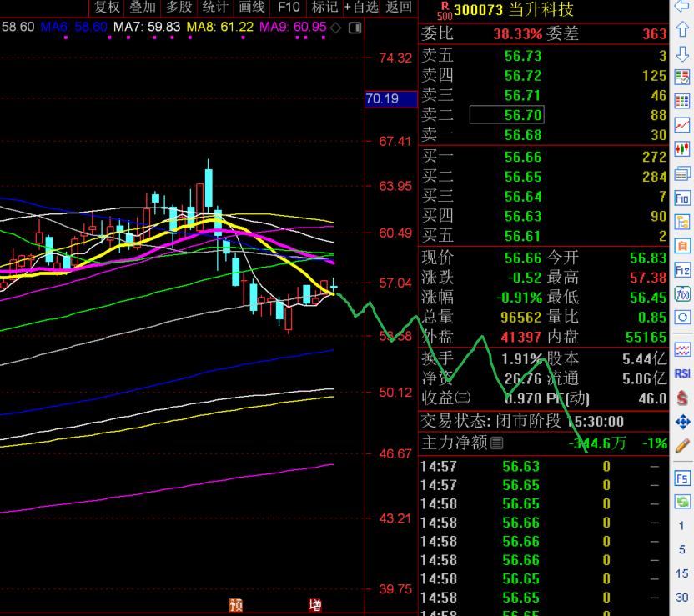Click the 买五 price 56.61
Screen dimensions: 694x616
coord(523,236)
